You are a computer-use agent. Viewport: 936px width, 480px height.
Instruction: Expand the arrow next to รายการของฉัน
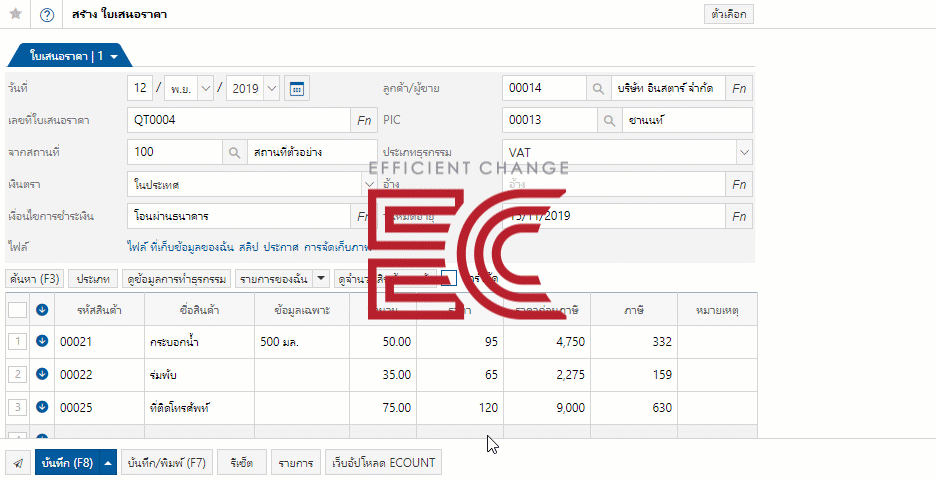pyautogui.click(x=322, y=278)
